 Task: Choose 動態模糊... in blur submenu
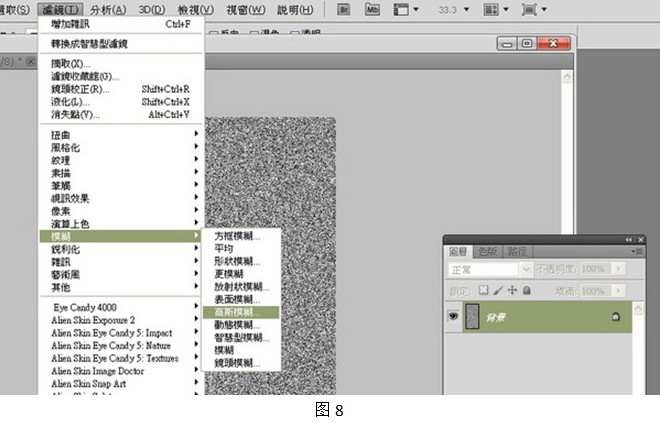241,325
